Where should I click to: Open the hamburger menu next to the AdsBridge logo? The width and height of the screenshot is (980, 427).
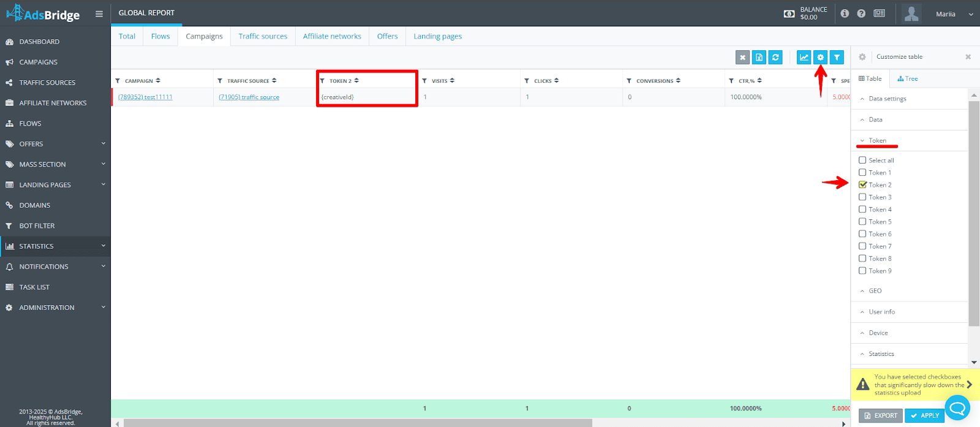99,13
